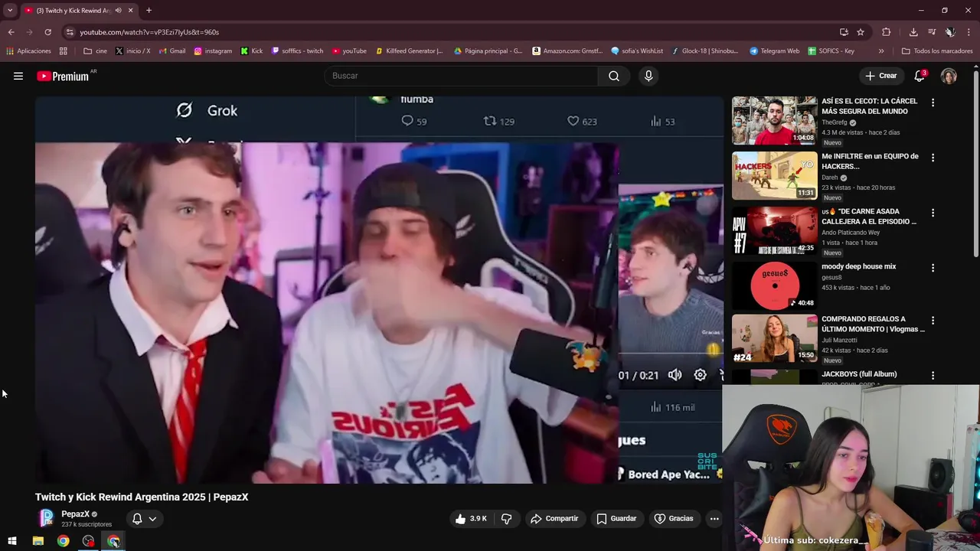Open options menu for CECOT video
Image resolution: width=980 pixels, height=551 pixels.
click(933, 103)
